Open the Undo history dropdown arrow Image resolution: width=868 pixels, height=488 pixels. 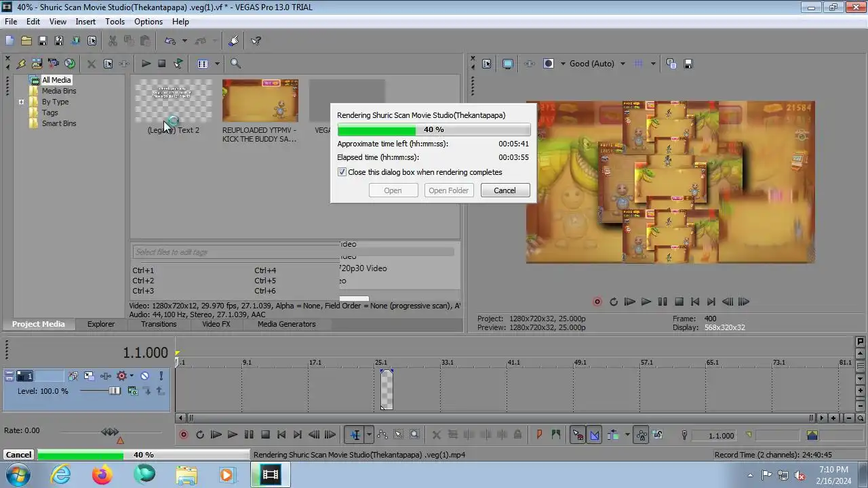(184, 41)
